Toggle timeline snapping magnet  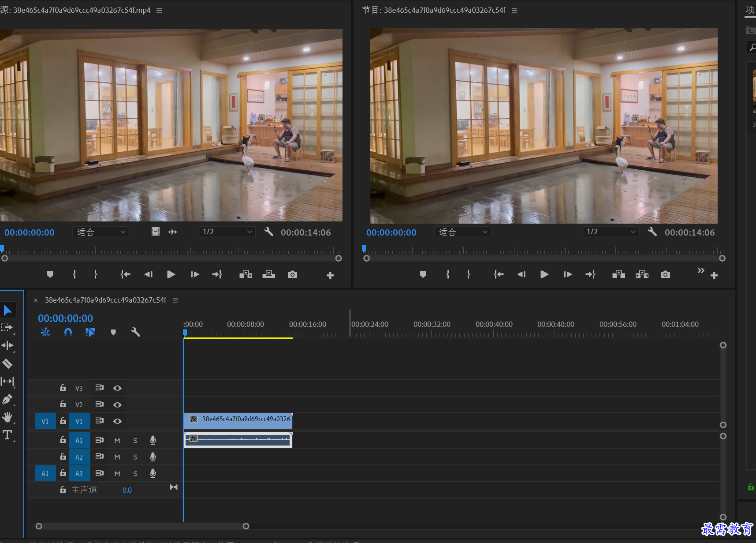pyautogui.click(x=68, y=332)
